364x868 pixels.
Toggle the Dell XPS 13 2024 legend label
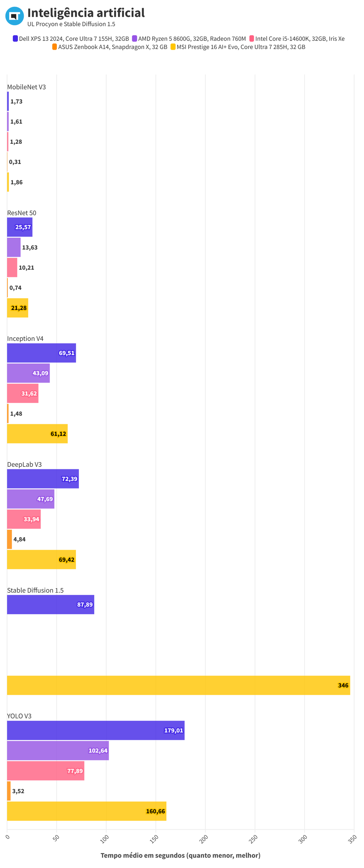[x=74, y=39]
